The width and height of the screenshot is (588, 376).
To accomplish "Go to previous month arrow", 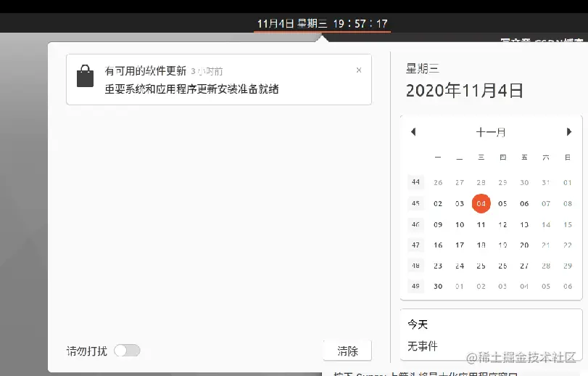I will (413, 131).
